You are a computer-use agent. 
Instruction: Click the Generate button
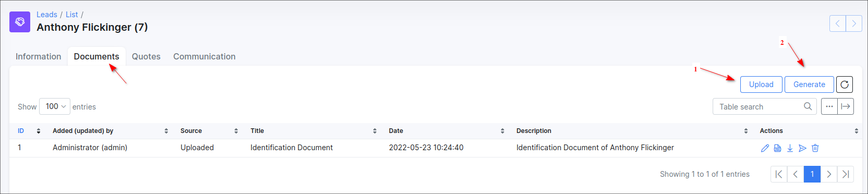[x=809, y=84]
